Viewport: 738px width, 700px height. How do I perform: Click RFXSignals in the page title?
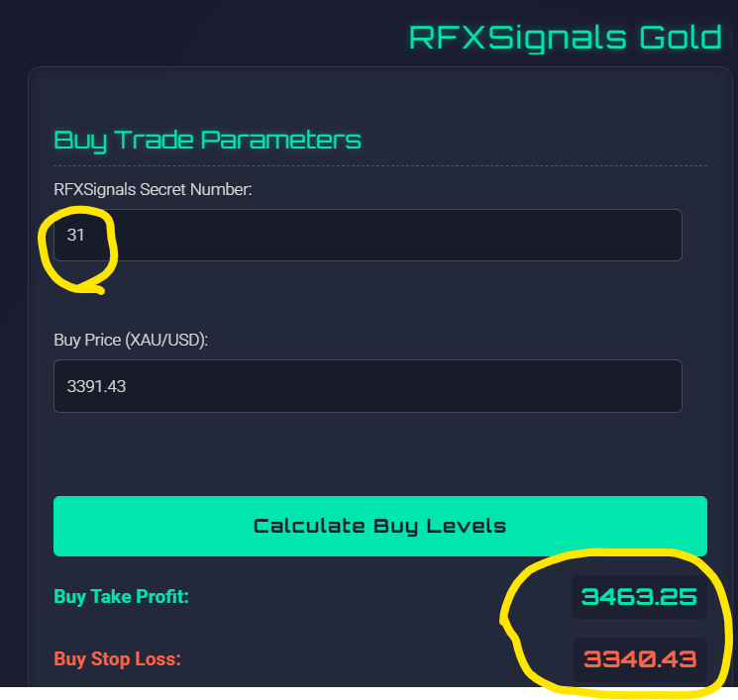pos(517,38)
